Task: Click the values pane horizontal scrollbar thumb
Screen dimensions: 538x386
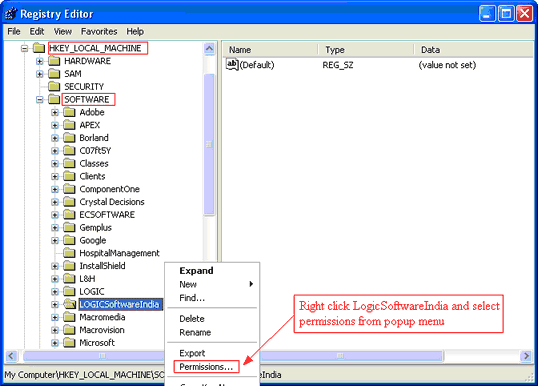Action: tap(351, 356)
